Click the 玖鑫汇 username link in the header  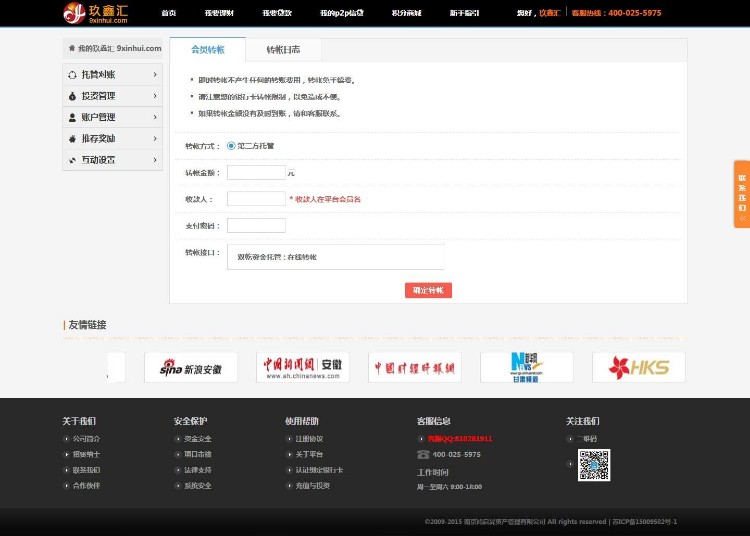point(550,13)
